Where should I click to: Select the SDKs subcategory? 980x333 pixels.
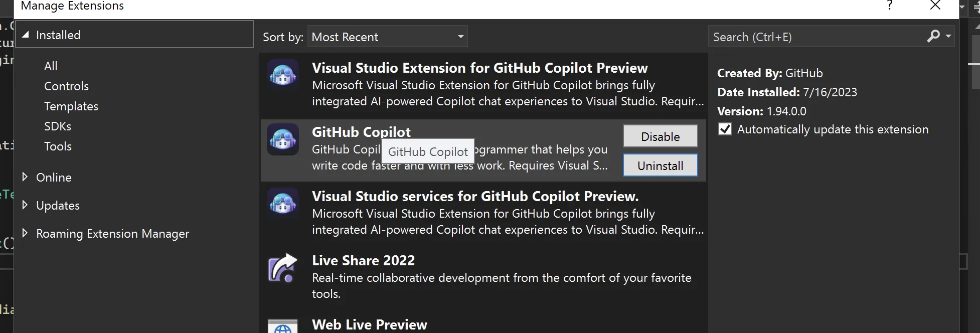point(58,126)
